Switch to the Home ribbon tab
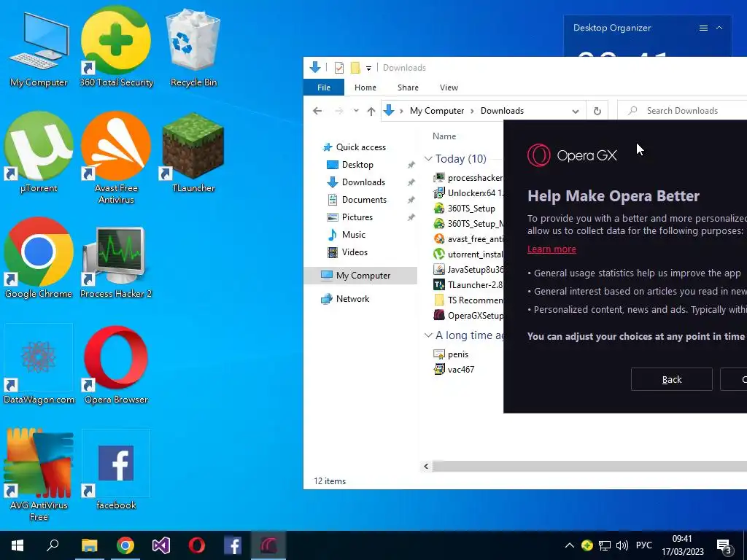This screenshot has width=747, height=560. [x=365, y=87]
